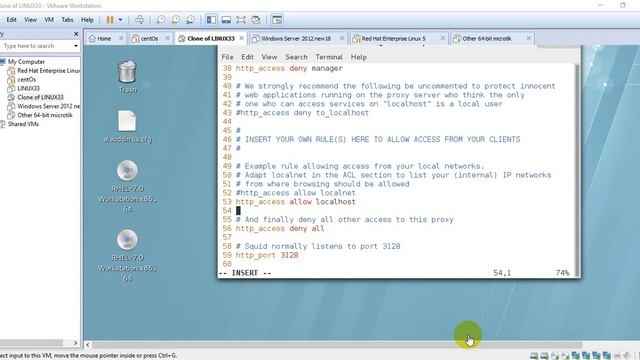Close the Home tab
The image size is (640, 360).
click(121, 38)
